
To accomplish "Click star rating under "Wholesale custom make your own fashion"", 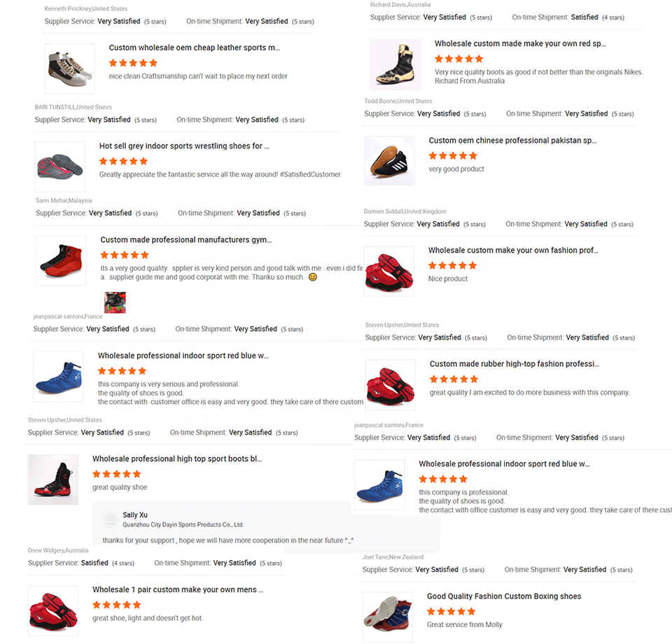I will pos(453,266).
